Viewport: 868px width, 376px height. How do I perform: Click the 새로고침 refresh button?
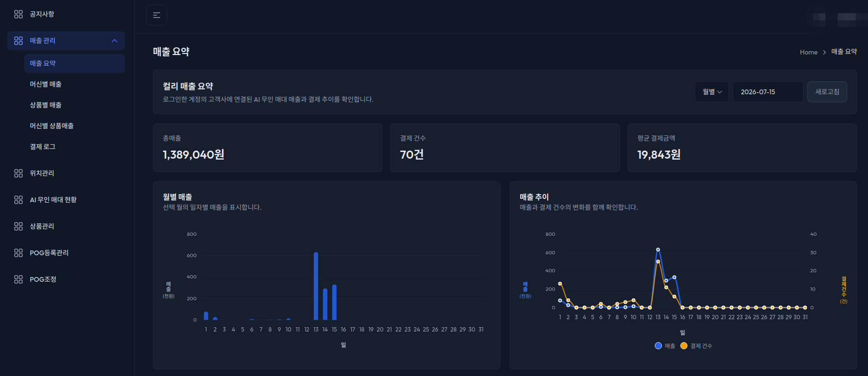(x=827, y=92)
